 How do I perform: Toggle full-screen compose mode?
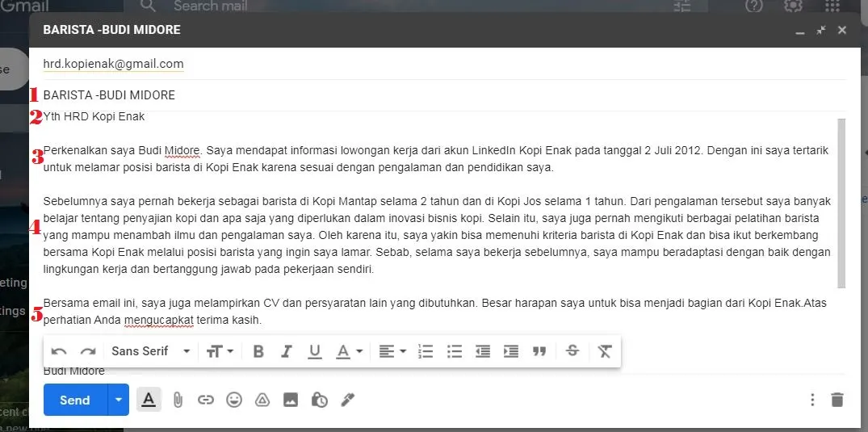pos(821,30)
